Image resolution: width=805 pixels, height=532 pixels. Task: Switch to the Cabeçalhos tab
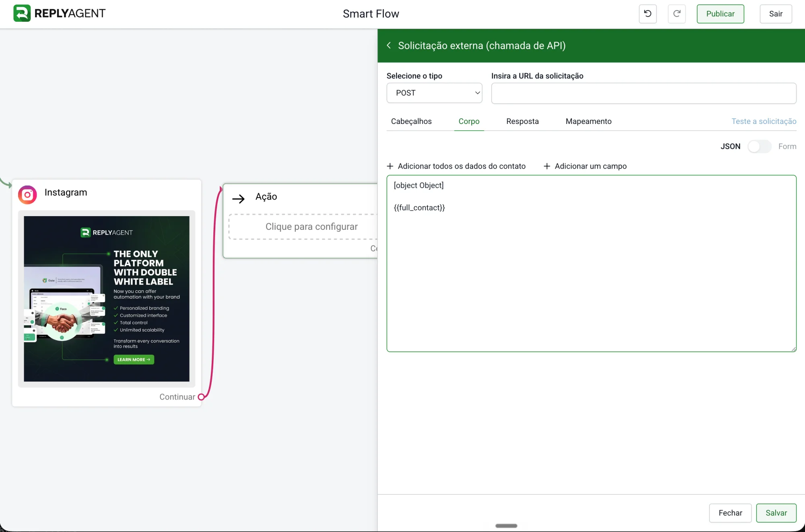pos(411,122)
